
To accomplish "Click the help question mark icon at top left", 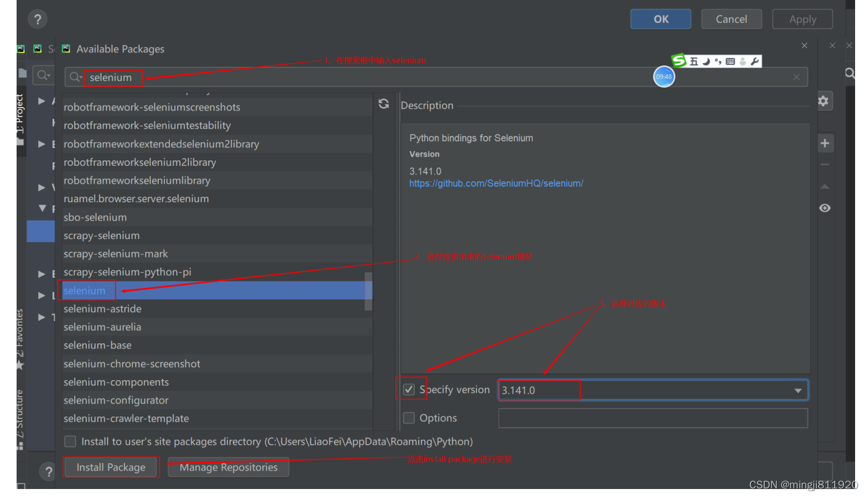I will pos(37,19).
